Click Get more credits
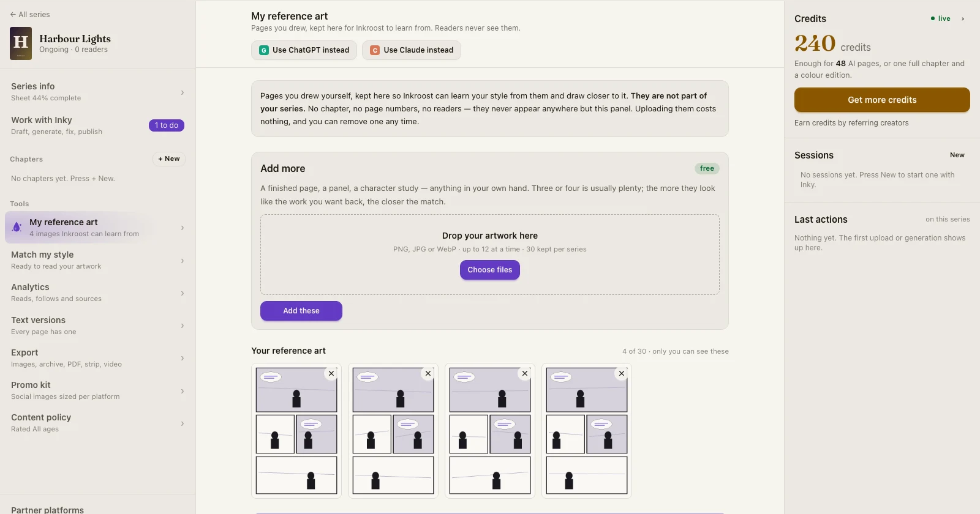This screenshot has width=980, height=514. pos(882,100)
